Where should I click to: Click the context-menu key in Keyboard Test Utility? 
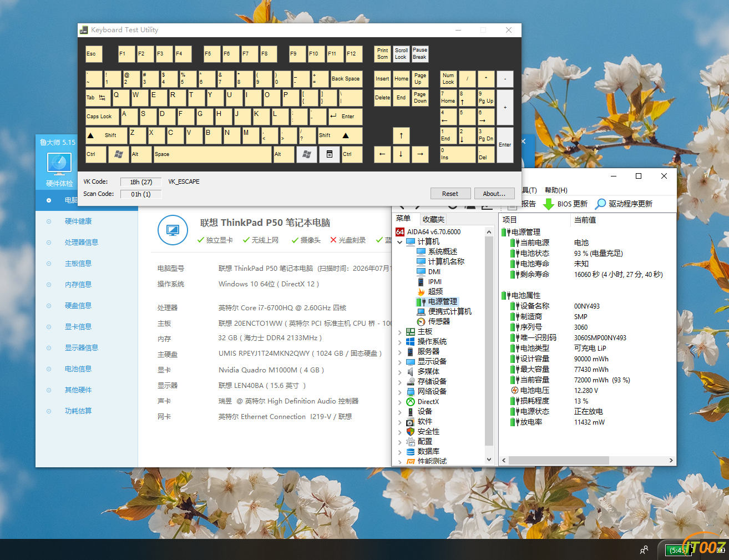[329, 154]
